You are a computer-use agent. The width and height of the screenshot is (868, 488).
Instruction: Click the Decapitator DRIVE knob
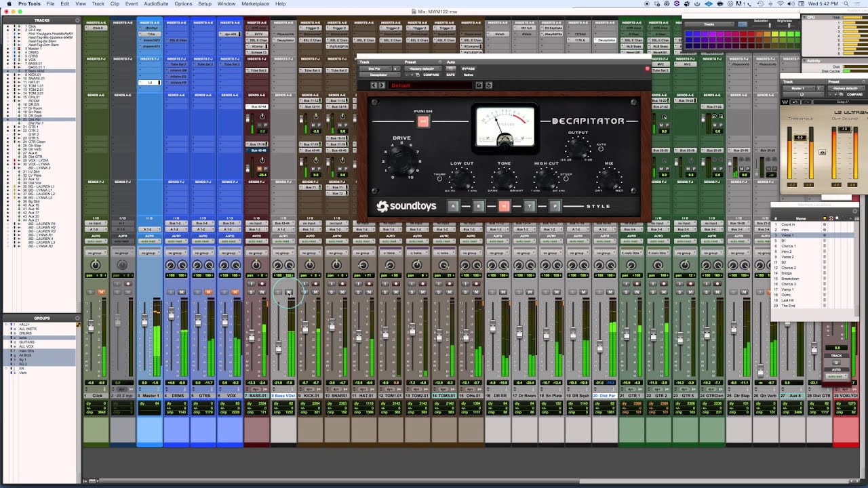tap(402, 160)
